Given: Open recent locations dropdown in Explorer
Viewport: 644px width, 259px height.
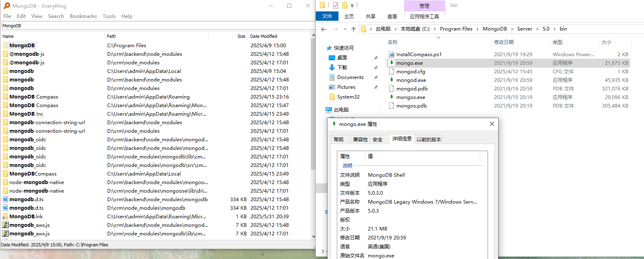Looking at the screenshot, I should coord(345,29).
